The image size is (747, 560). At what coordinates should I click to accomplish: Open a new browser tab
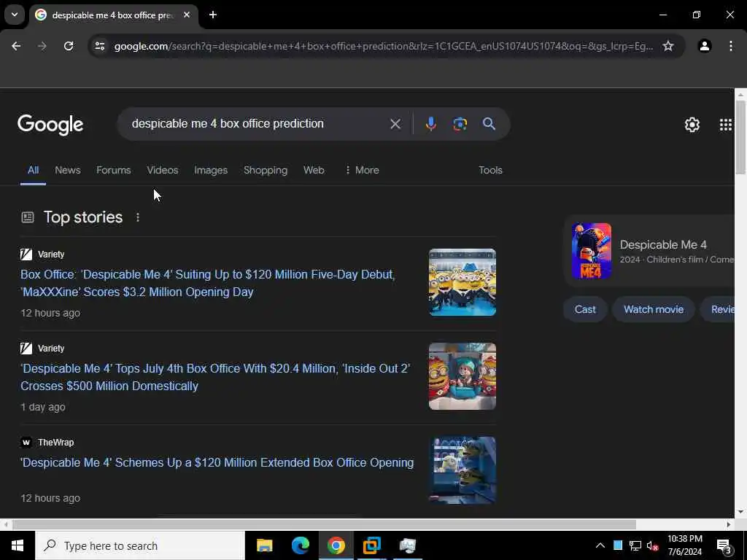[213, 15]
